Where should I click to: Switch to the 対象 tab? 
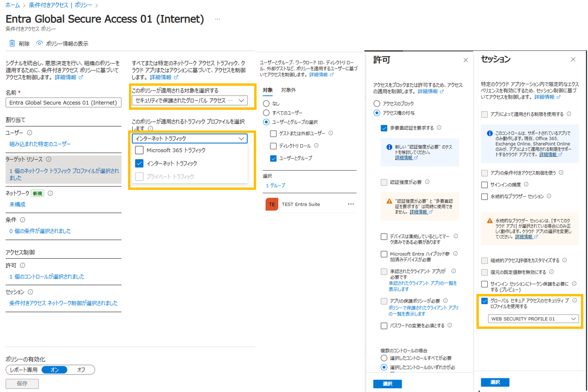(x=267, y=90)
